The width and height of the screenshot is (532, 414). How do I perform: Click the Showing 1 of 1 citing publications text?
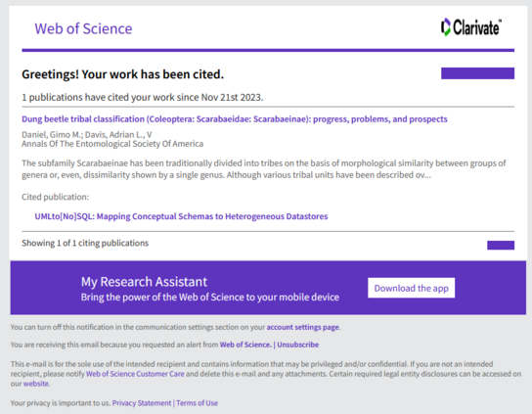pos(85,243)
